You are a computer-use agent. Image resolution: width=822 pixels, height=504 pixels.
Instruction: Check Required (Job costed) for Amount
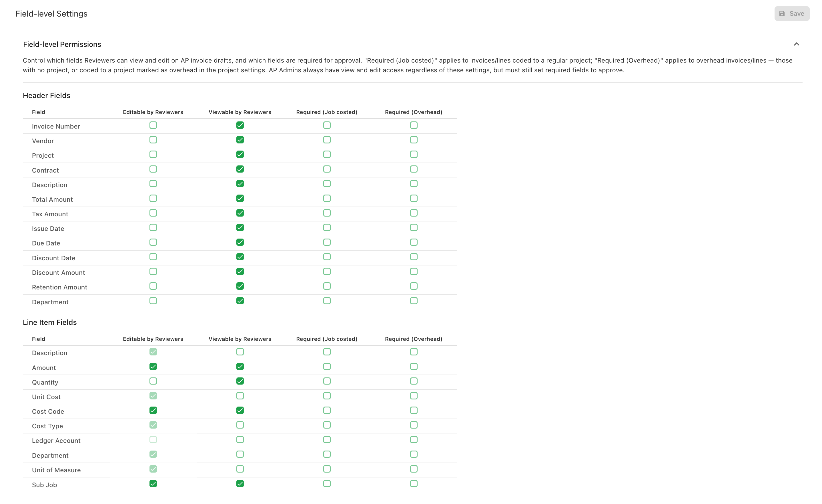point(327,366)
